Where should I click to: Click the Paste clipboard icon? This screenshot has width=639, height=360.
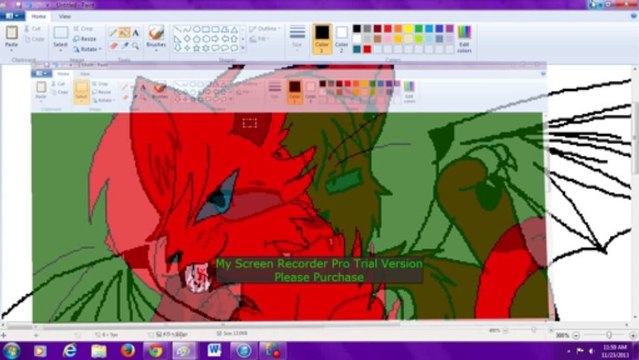click(11, 32)
